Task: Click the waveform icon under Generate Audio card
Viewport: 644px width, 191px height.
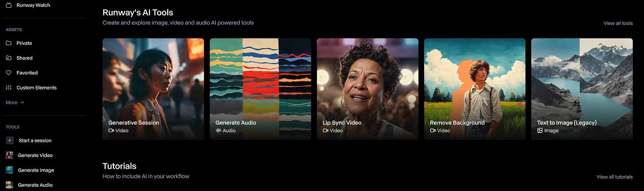Action: pos(218,131)
